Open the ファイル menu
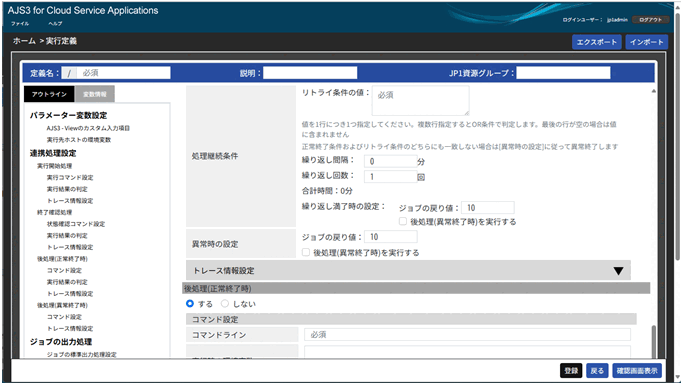This screenshot has height=384, width=682. point(20,23)
